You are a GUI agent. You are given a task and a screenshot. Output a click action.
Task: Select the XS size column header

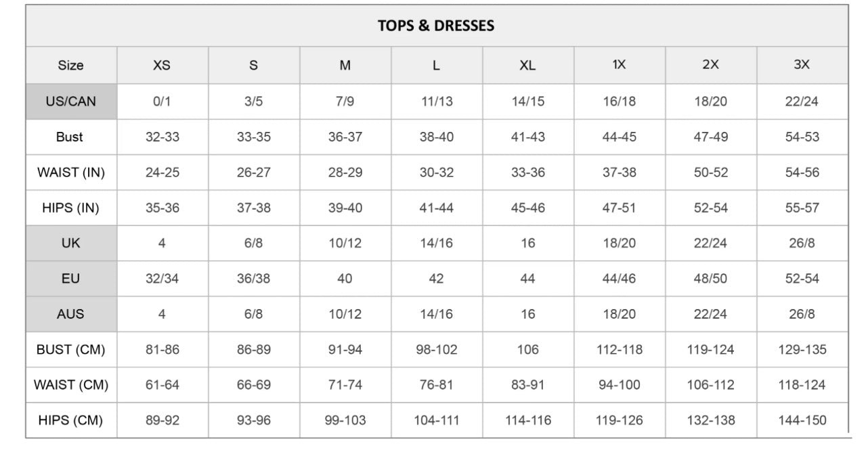[x=162, y=66]
